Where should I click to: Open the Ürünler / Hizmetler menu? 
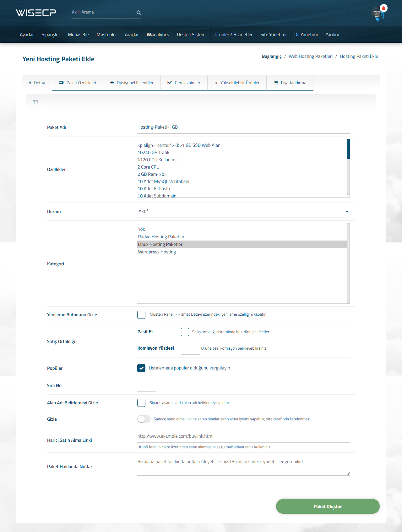point(234,35)
